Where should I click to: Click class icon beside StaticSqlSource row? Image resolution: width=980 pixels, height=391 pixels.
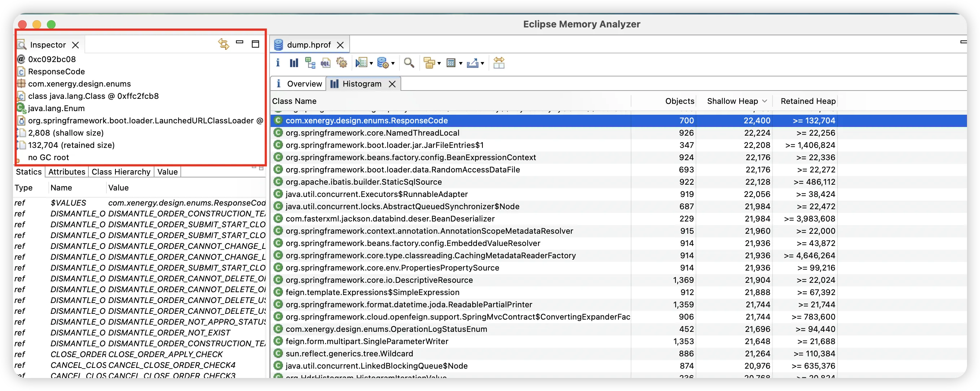click(278, 182)
